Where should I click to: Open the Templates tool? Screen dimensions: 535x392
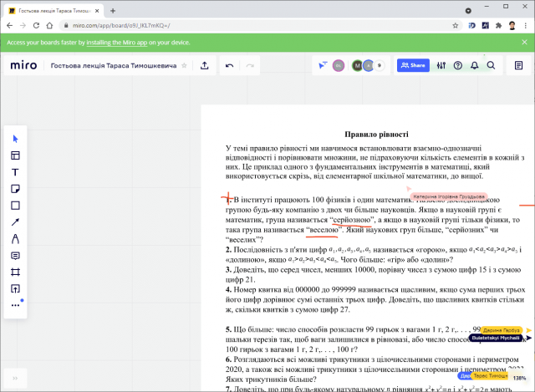tap(15, 155)
